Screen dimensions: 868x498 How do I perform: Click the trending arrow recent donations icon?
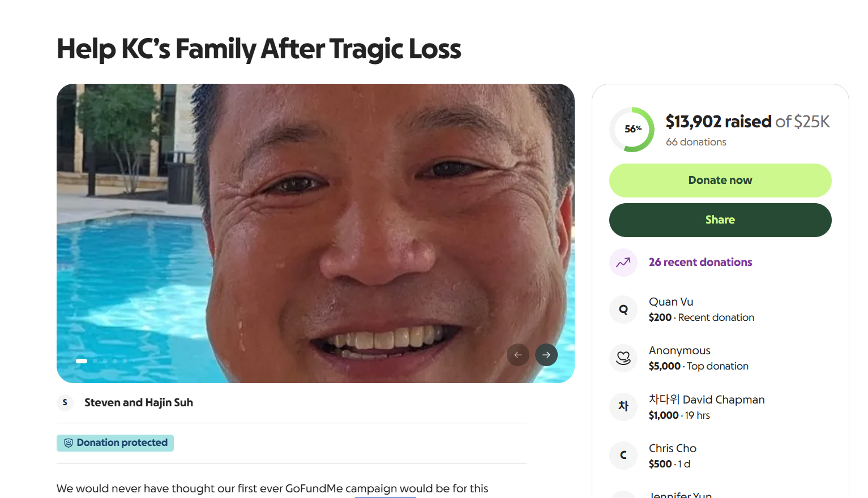coord(623,263)
